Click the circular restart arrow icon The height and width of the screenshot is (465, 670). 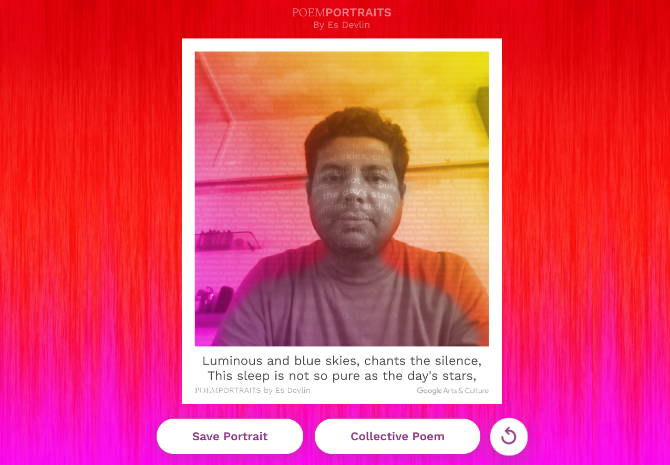point(508,436)
